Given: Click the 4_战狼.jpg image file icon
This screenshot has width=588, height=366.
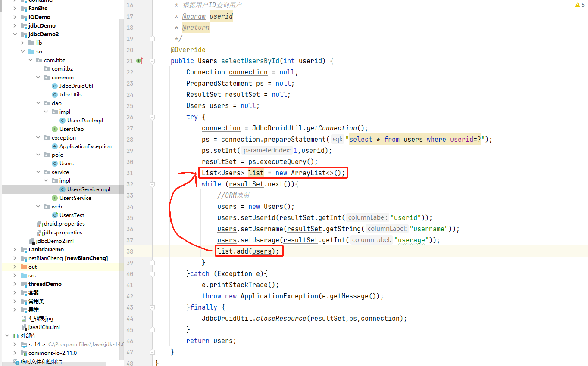Looking at the screenshot, I should [24, 319].
